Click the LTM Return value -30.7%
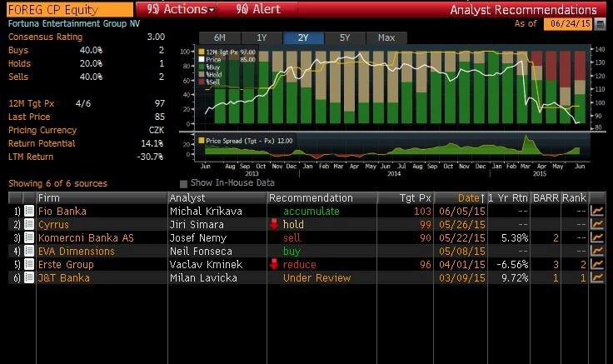 coord(150,157)
